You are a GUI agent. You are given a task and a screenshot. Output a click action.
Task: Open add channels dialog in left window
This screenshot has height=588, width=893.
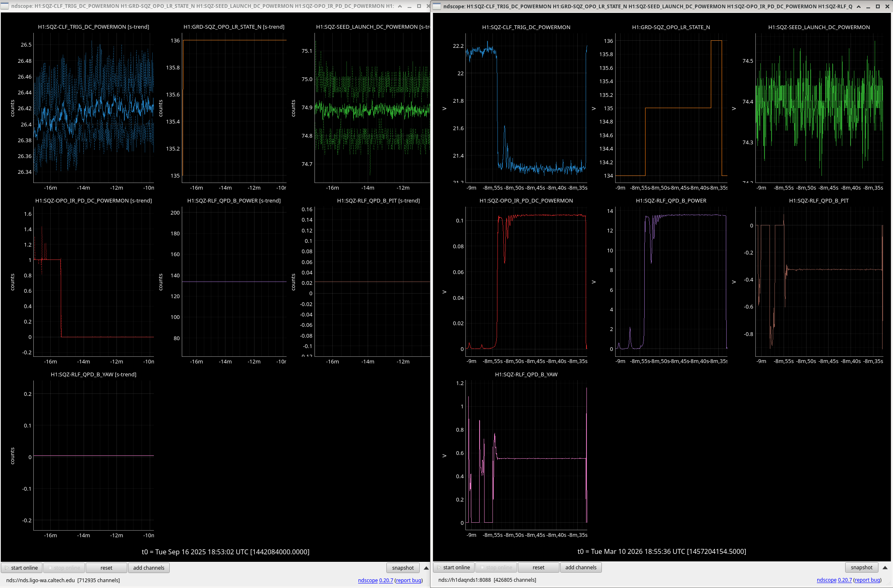click(148, 568)
